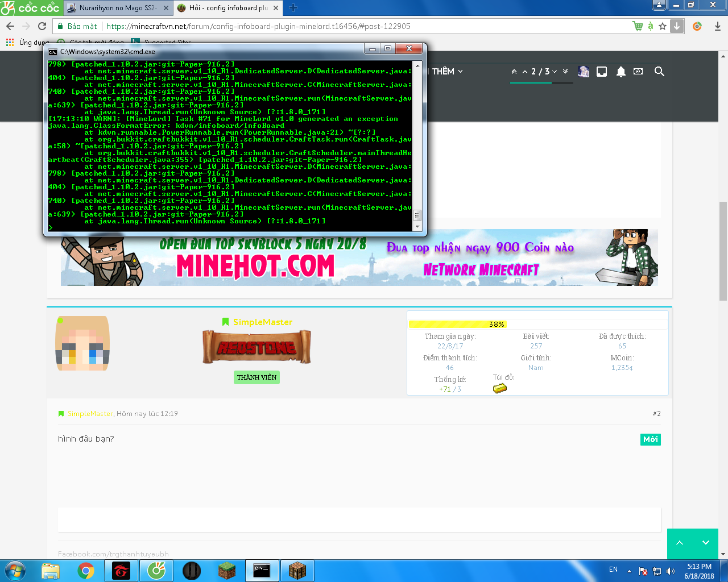This screenshot has width=728, height=582.
Task: Click the browser page vertical scrollbar
Action: point(723,250)
